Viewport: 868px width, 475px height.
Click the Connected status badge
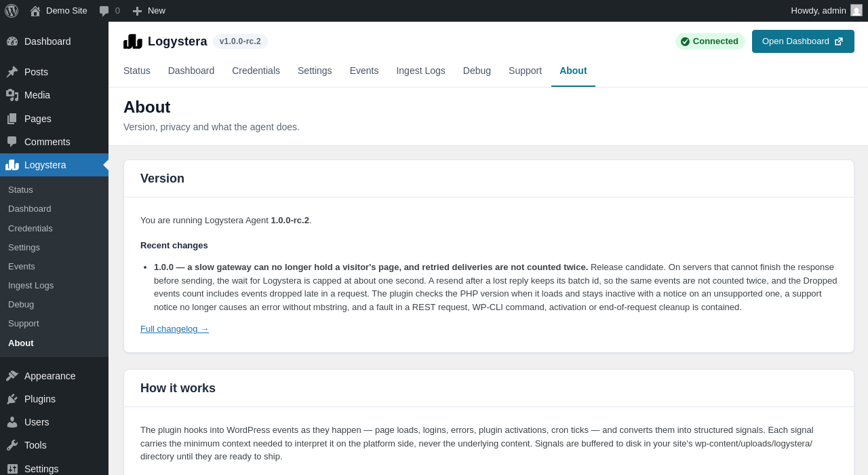click(710, 41)
